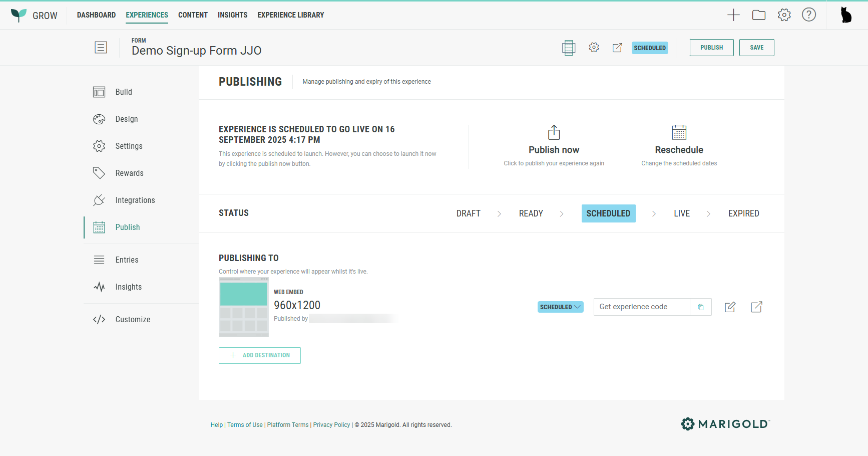
Task: Switch to the Insights top navigation tab
Action: 232,15
